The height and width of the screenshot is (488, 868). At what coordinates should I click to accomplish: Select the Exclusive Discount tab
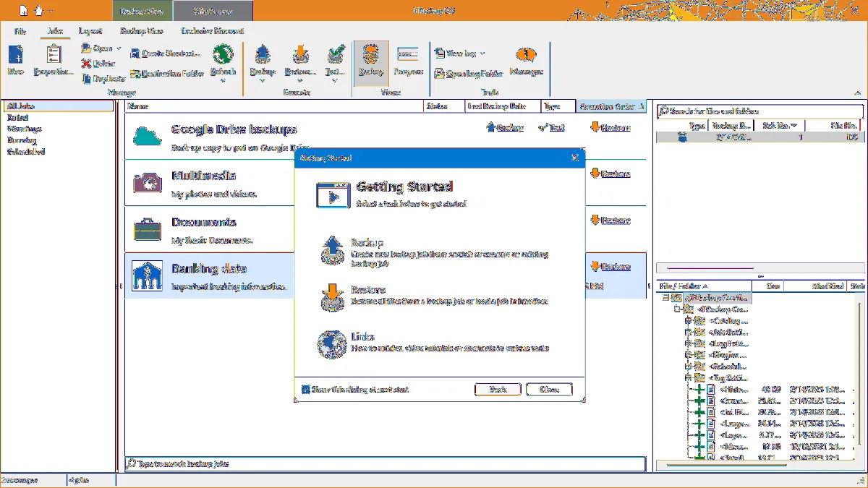click(x=213, y=31)
